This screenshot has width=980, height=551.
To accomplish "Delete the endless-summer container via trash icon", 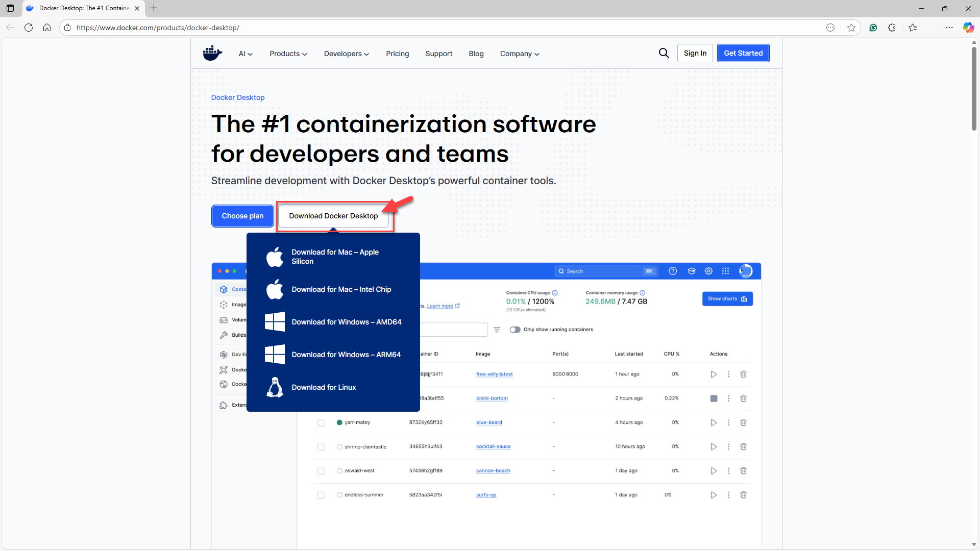I will click(x=743, y=494).
